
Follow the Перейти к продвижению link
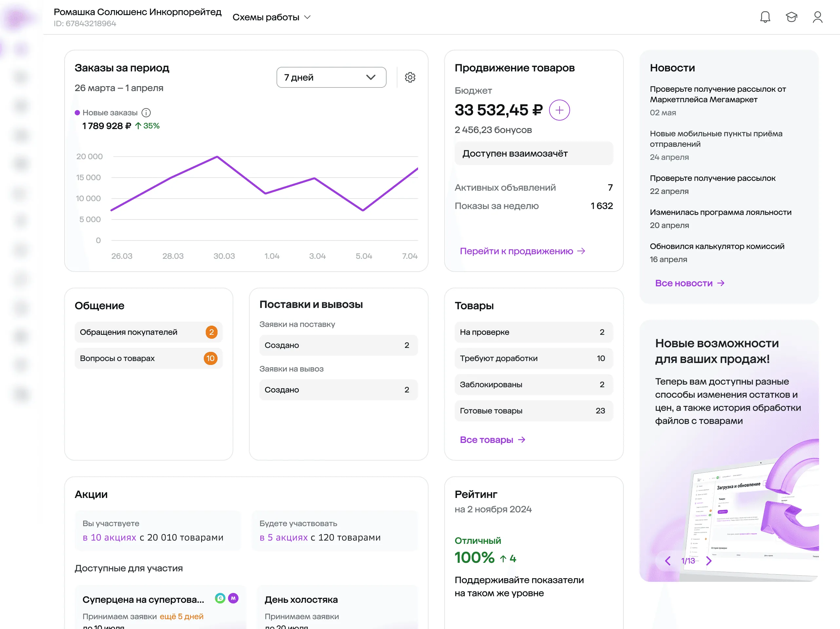523,251
